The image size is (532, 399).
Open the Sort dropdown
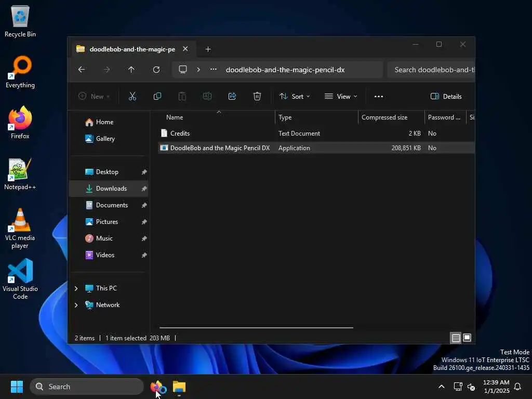[x=295, y=96]
